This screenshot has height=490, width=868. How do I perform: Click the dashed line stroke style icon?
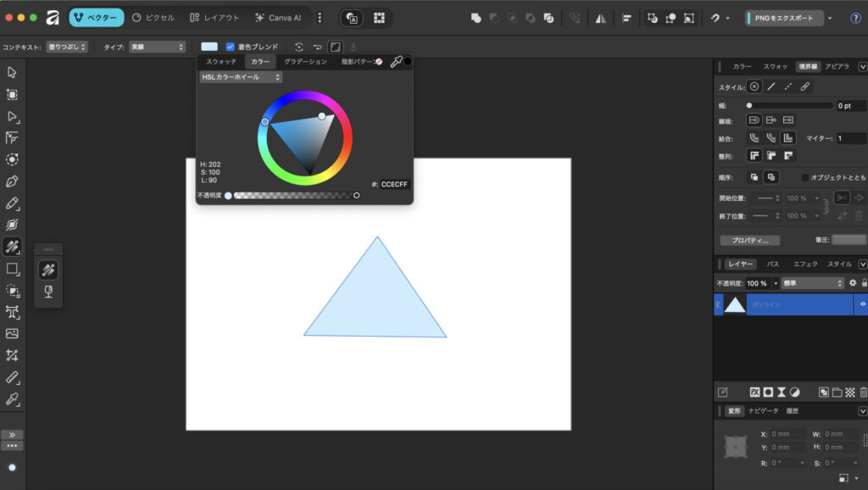click(788, 86)
